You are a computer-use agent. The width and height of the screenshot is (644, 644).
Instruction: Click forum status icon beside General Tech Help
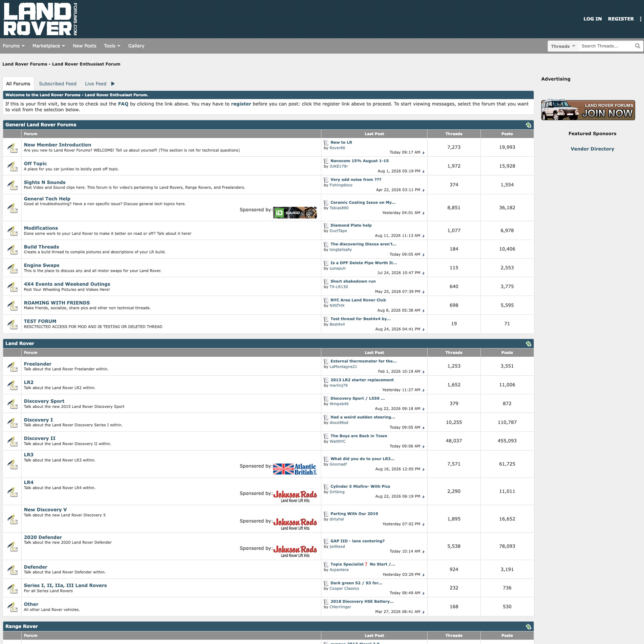coord(13,208)
